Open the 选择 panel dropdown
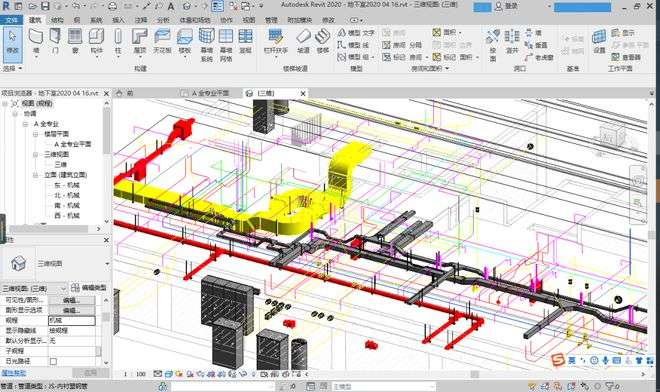 coord(13,68)
